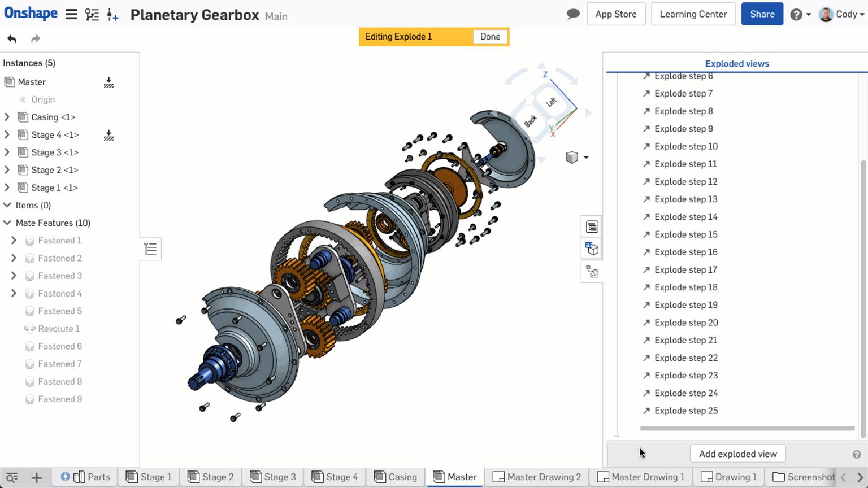Image resolution: width=868 pixels, height=488 pixels.
Task: Click Add exploded view
Action: pos(737,453)
